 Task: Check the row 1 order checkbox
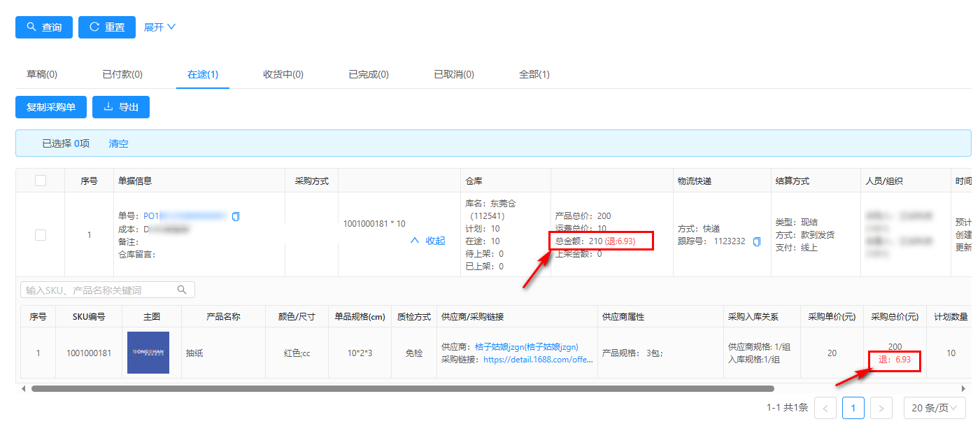[41, 235]
